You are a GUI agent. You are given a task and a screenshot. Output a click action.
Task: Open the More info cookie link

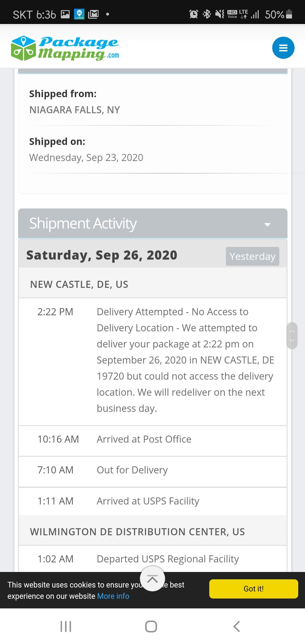pos(113,596)
